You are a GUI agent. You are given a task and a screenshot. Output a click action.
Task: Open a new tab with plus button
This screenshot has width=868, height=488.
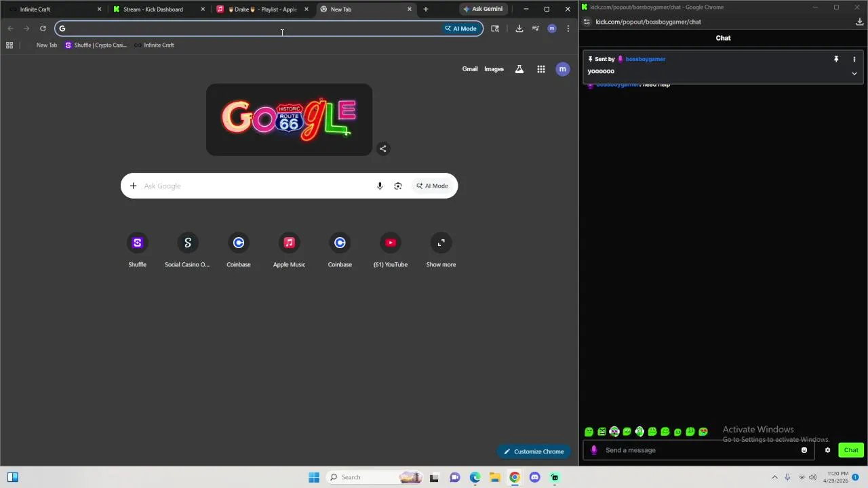click(x=426, y=9)
